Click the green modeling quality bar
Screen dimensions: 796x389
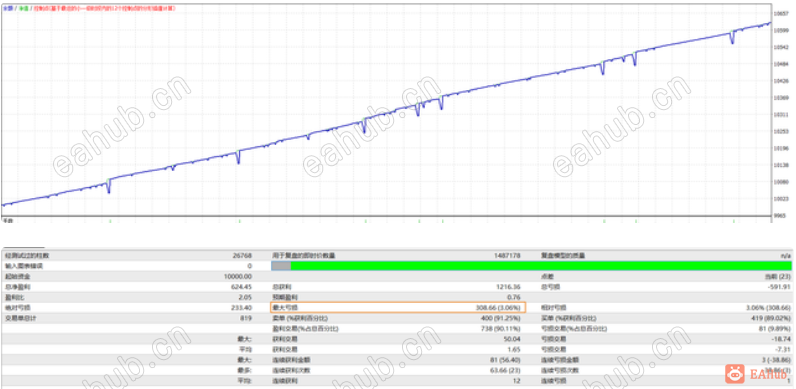[x=541, y=266]
